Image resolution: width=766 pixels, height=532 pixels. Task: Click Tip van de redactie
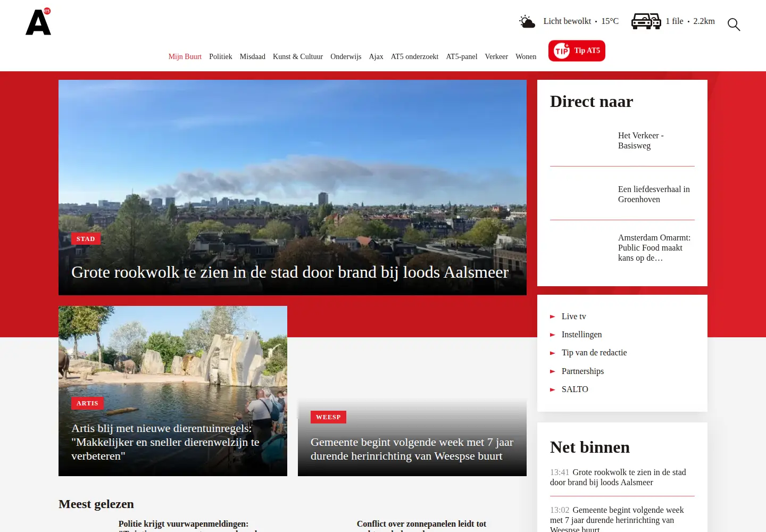pos(594,353)
